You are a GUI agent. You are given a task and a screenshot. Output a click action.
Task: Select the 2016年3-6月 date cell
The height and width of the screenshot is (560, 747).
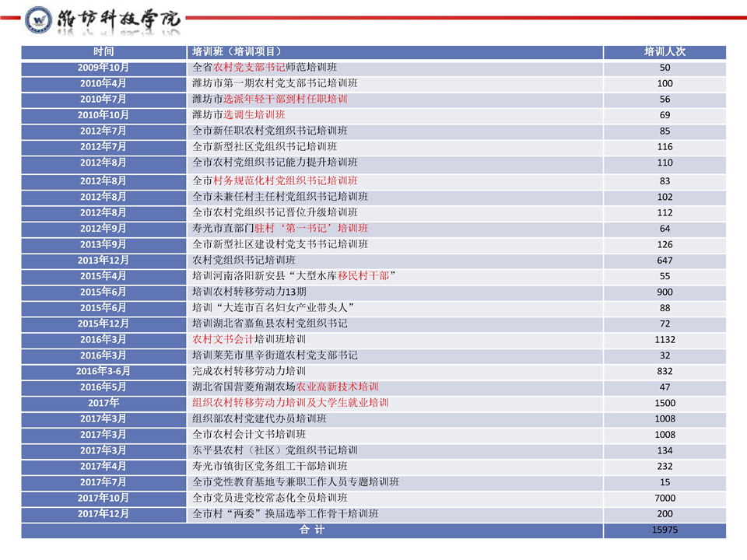103,371
